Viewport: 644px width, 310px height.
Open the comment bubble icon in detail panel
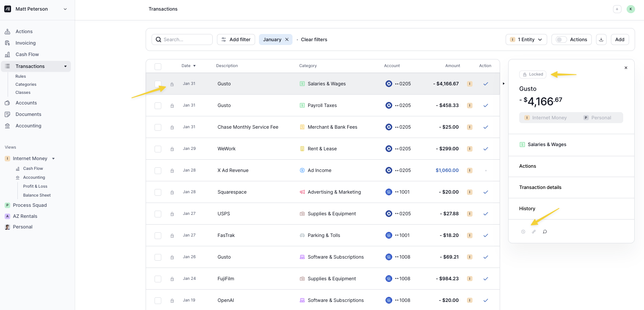tap(545, 232)
